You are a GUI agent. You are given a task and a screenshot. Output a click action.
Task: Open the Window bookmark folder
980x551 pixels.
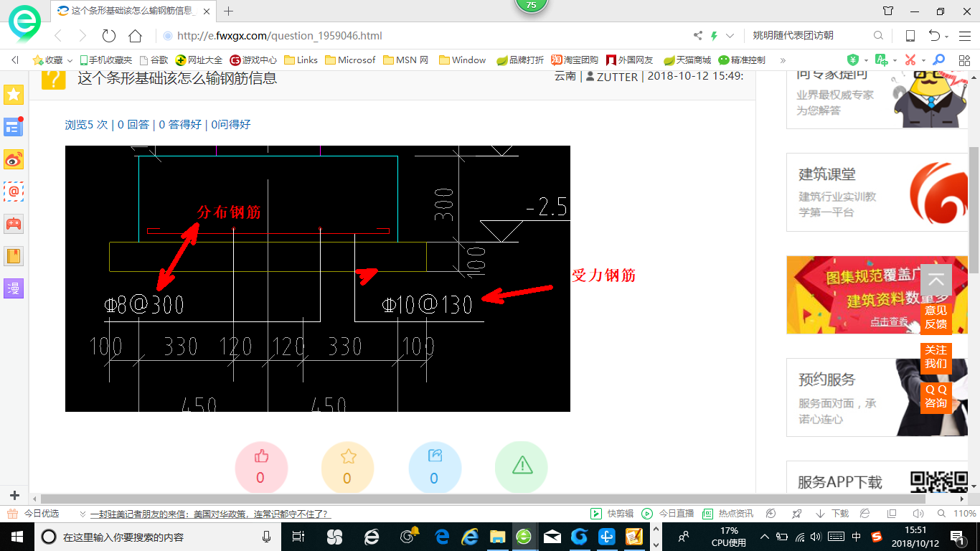click(x=463, y=60)
